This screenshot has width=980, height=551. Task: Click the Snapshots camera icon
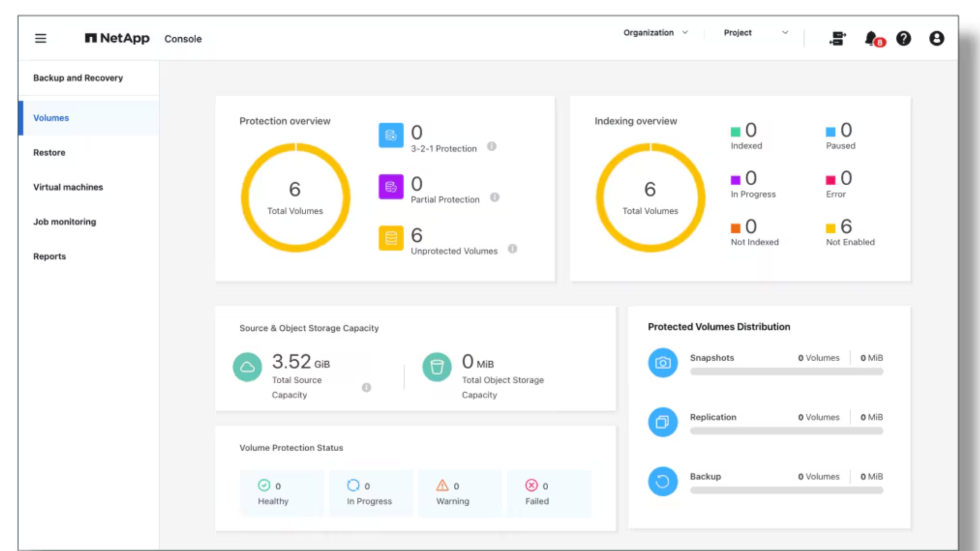(x=663, y=363)
